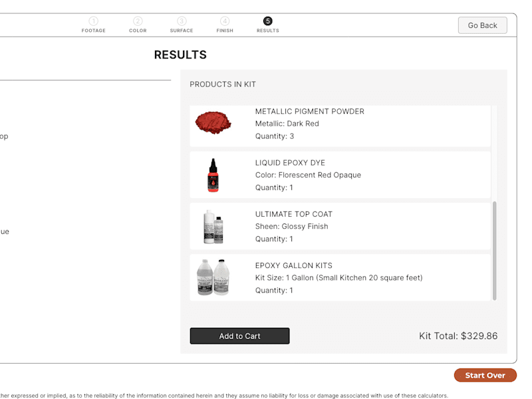Click the Kit Total price text
This screenshot has width=532, height=399.
tap(458, 336)
